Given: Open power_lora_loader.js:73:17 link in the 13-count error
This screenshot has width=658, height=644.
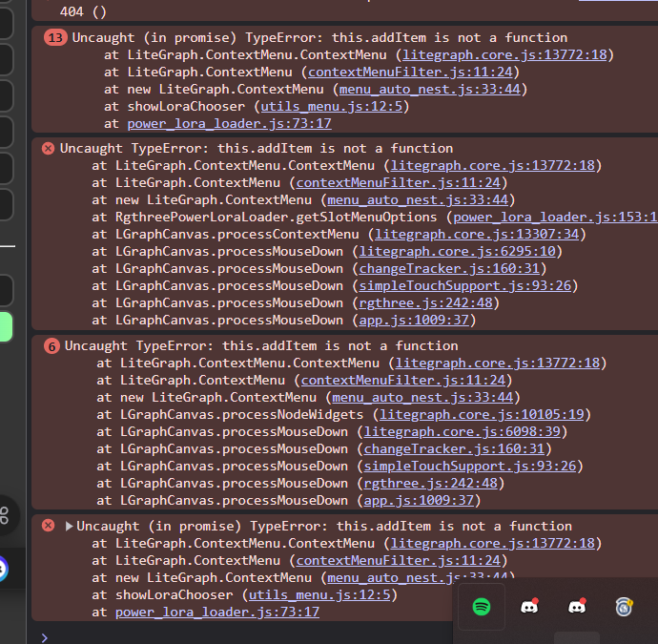Looking at the screenshot, I should [229, 124].
